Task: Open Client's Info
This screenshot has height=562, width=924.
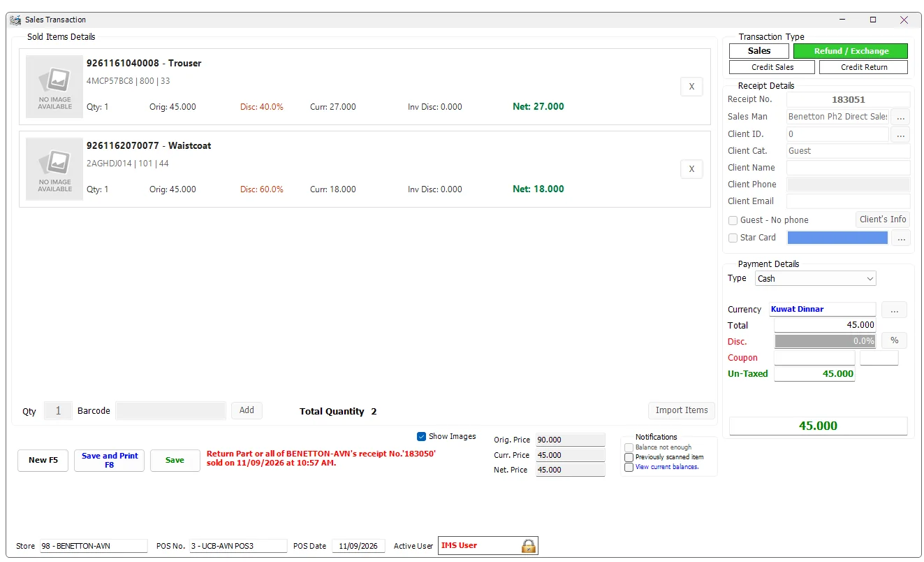Action: point(883,219)
